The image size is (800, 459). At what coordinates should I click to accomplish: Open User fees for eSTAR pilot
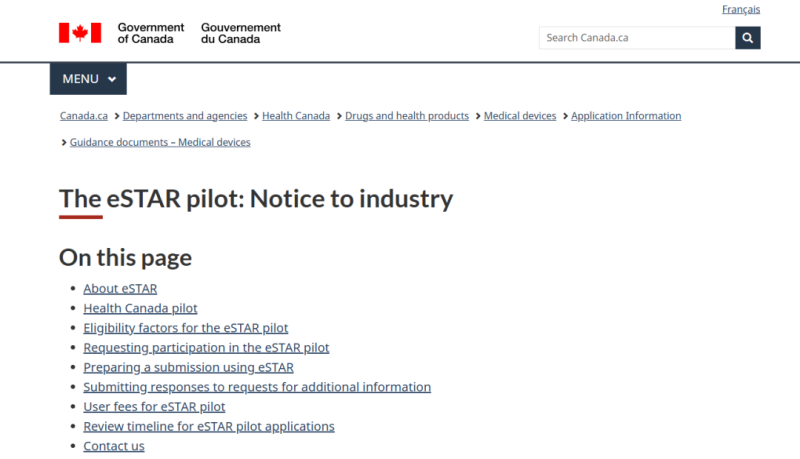[154, 407]
